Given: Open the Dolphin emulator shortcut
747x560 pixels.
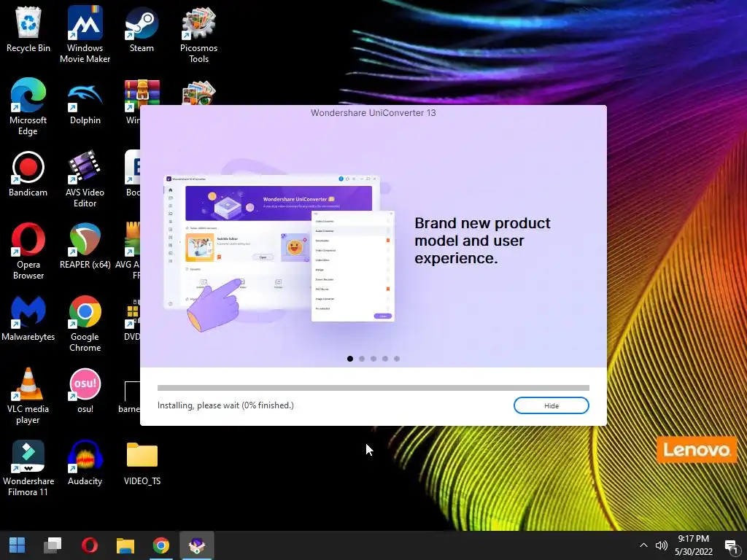Looking at the screenshot, I should tap(85, 102).
